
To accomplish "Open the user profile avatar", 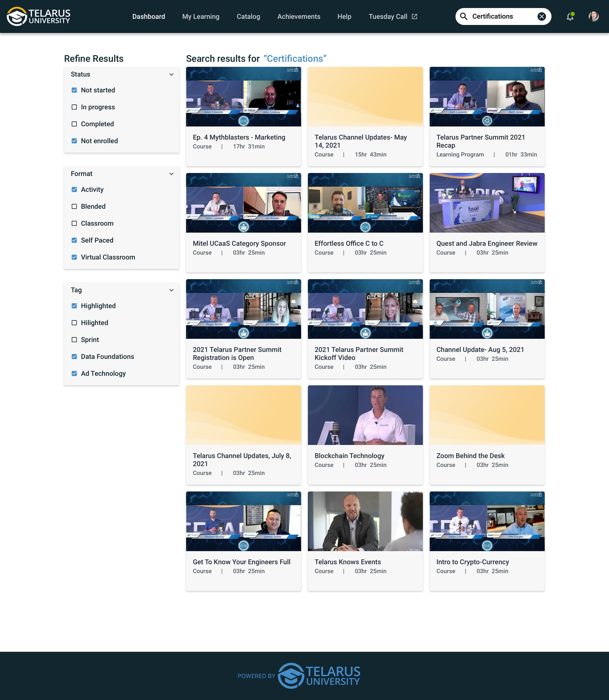I will click(593, 16).
